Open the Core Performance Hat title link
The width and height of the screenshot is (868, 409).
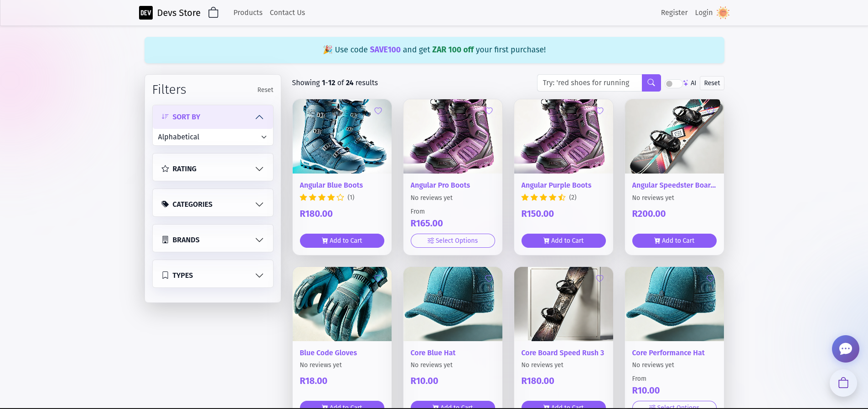(668, 353)
